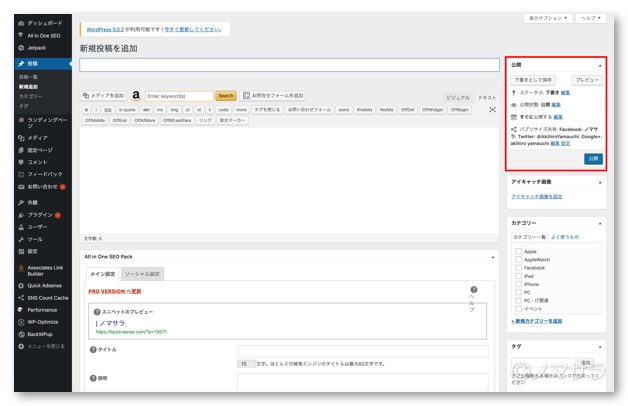Open Quick Adsense in the sidebar

click(44, 285)
